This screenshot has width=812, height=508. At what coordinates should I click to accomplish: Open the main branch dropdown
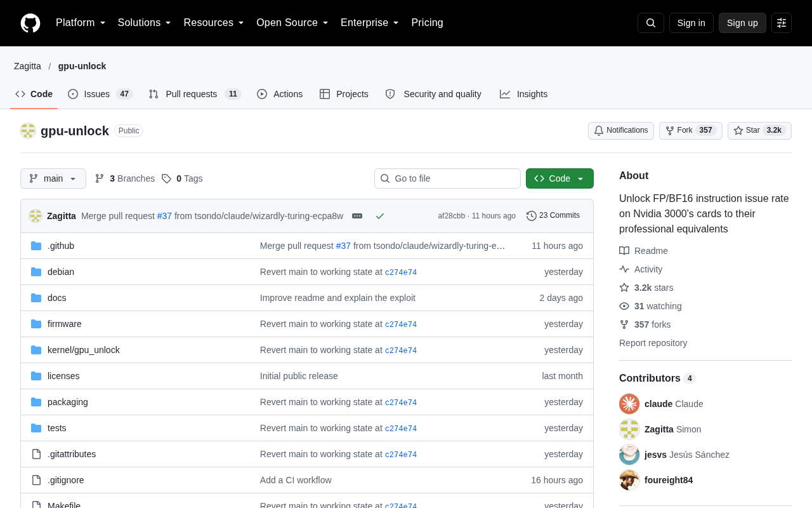[53, 178]
